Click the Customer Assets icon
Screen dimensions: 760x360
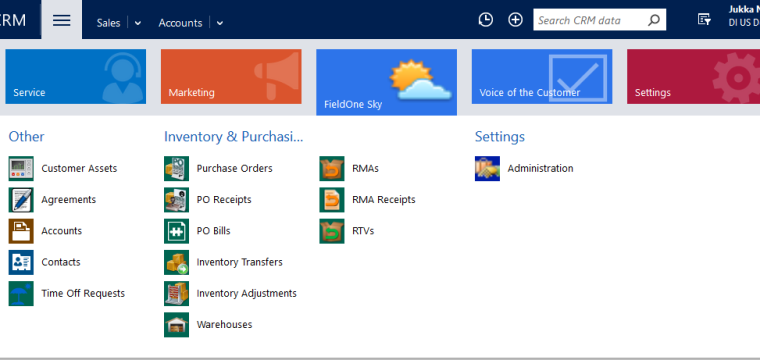pyautogui.click(x=21, y=169)
